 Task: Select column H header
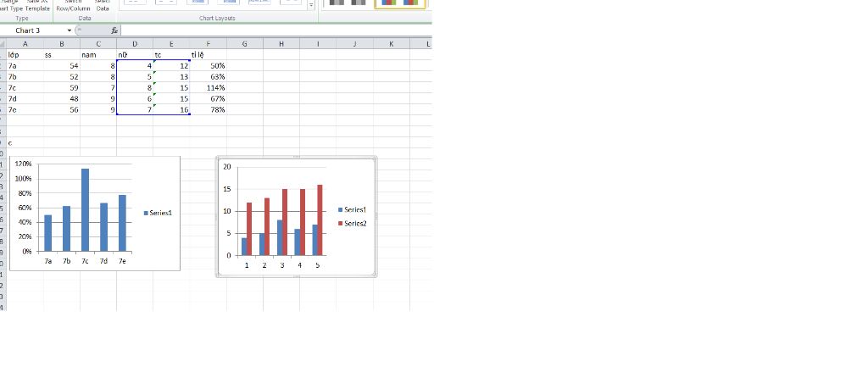coord(281,44)
